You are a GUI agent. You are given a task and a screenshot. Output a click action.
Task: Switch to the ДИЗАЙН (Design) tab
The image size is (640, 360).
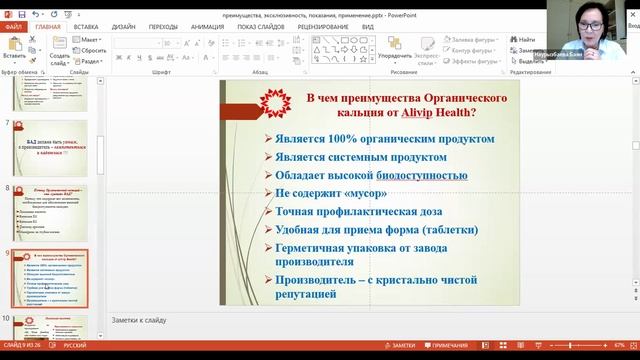click(x=123, y=27)
